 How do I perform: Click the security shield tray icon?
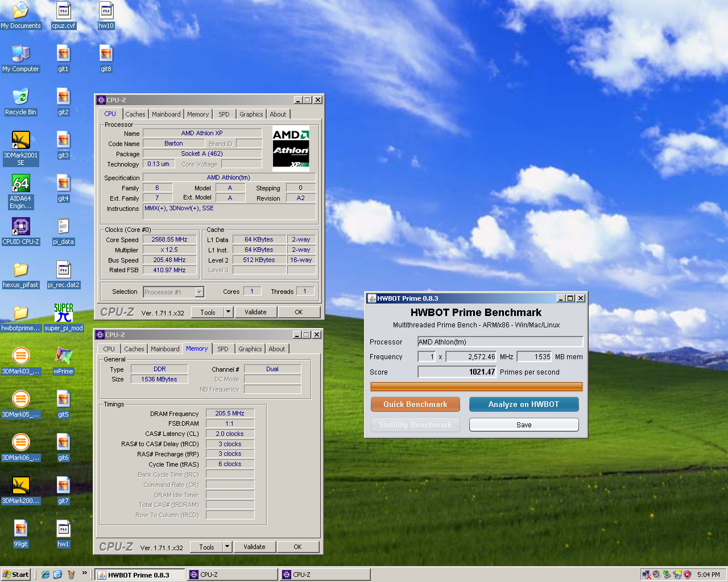[687, 575]
